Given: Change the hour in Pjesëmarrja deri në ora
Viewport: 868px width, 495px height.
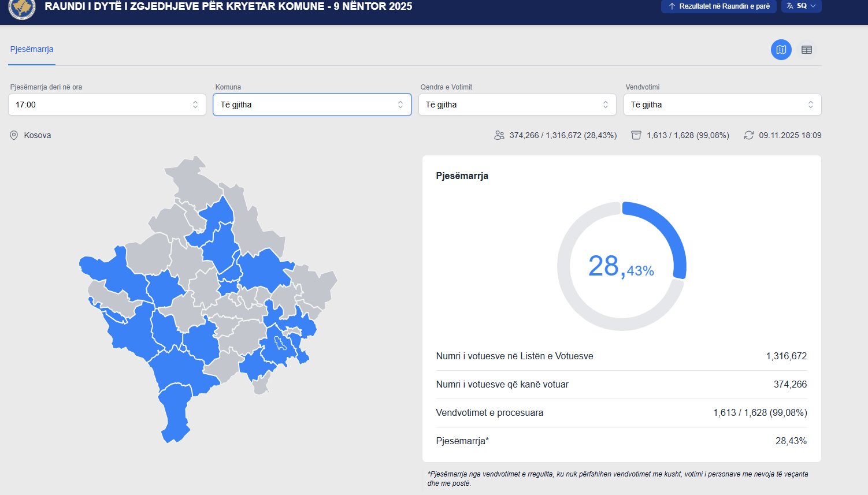Looking at the screenshot, I should point(107,105).
